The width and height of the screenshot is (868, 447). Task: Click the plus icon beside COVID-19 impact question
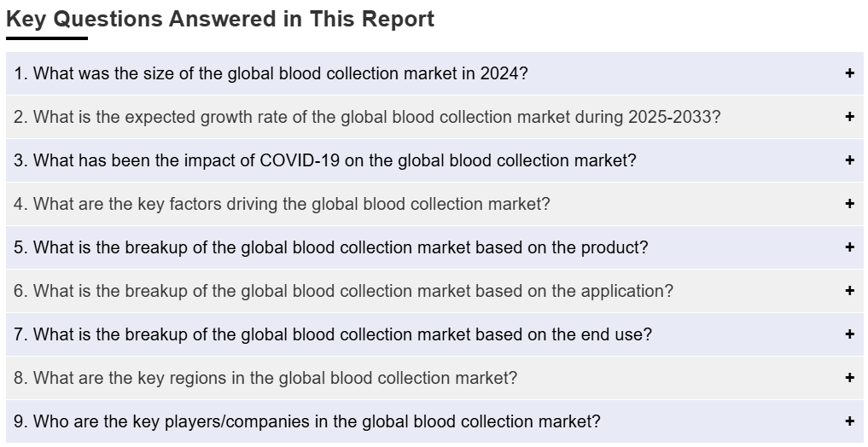click(850, 160)
